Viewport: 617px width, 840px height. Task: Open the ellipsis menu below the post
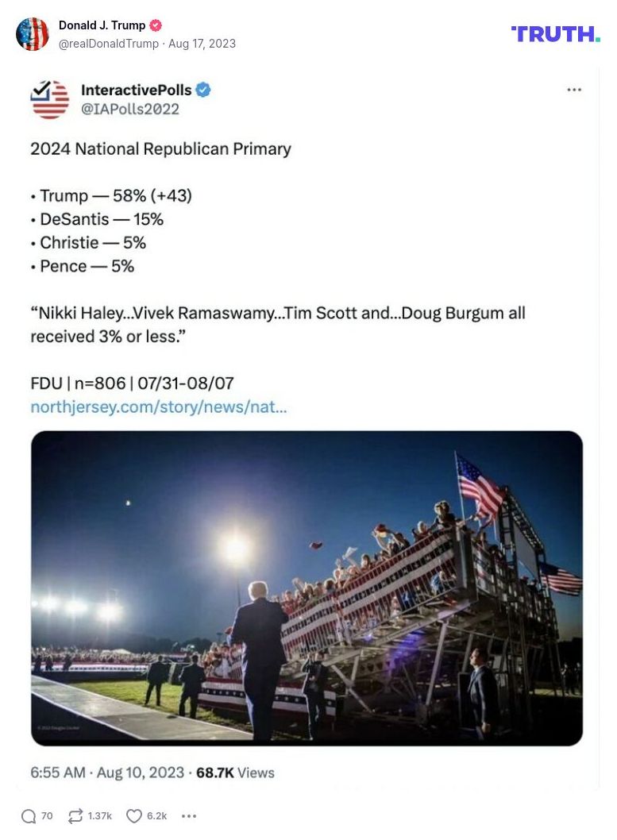(x=188, y=817)
